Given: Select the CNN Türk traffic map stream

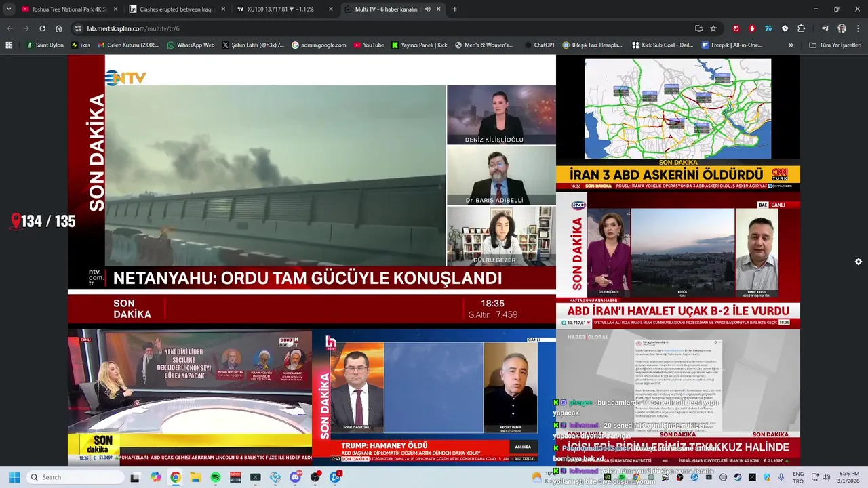Looking at the screenshot, I should pyautogui.click(x=678, y=123).
